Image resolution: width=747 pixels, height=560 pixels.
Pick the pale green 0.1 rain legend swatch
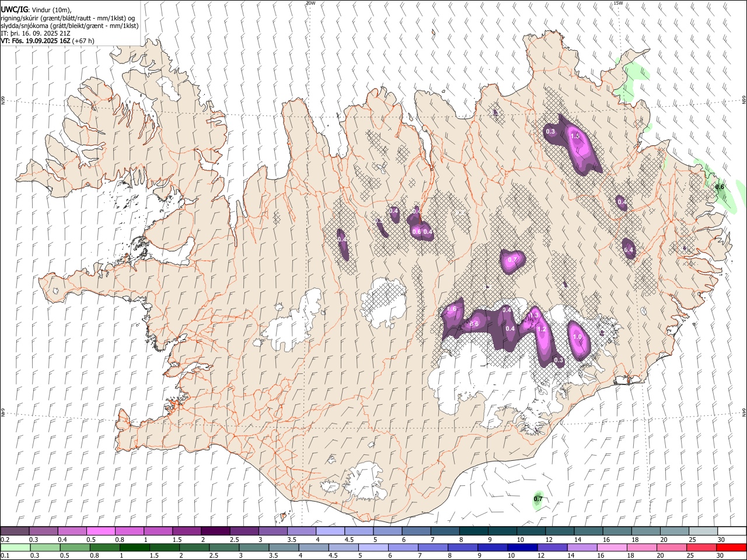point(15,547)
